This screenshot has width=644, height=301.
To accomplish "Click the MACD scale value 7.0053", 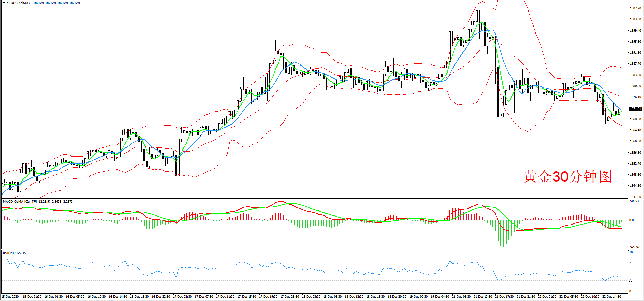I will pyautogui.click(x=634, y=201).
